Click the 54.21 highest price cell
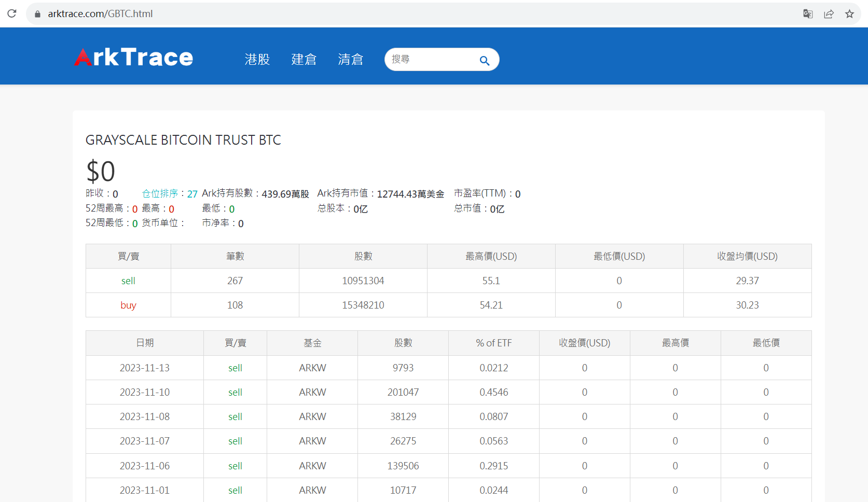The image size is (868, 502). pyautogui.click(x=491, y=305)
